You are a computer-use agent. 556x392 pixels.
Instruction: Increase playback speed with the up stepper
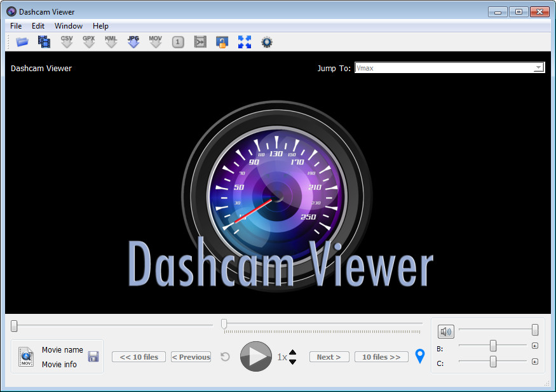tap(293, 353)
